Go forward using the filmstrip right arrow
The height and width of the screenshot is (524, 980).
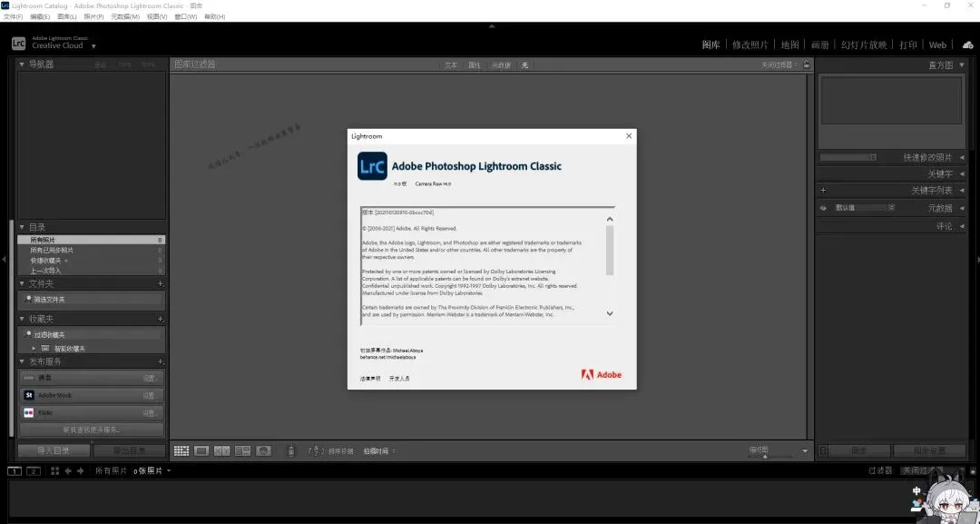point(80,470)
